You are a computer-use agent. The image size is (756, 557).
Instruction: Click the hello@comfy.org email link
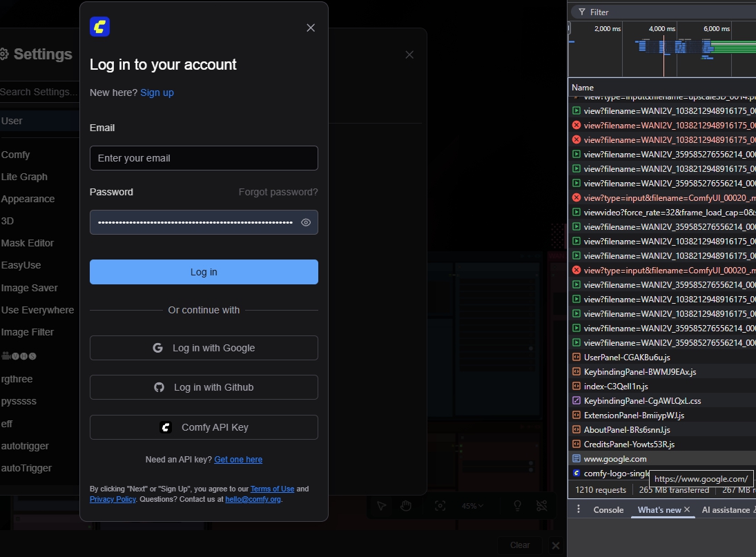[253, 499]
